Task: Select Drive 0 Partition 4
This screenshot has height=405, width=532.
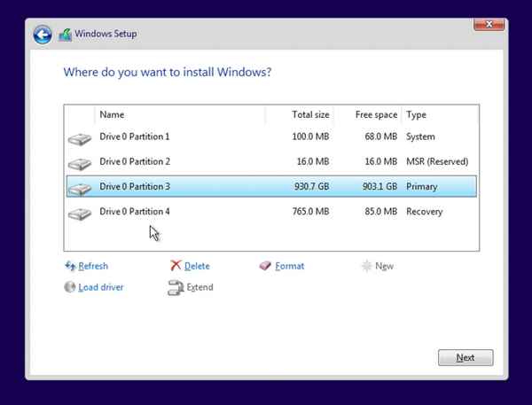Action: point(271,211)
